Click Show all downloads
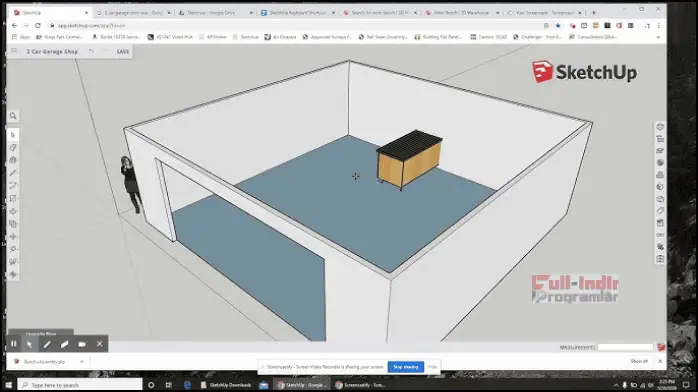698x392 pixels. point(639,361)
